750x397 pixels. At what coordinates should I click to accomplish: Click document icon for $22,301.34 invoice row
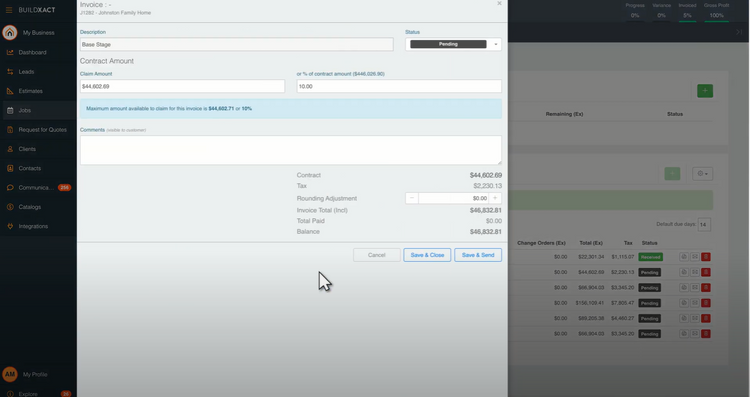click(x=684, y=257)
